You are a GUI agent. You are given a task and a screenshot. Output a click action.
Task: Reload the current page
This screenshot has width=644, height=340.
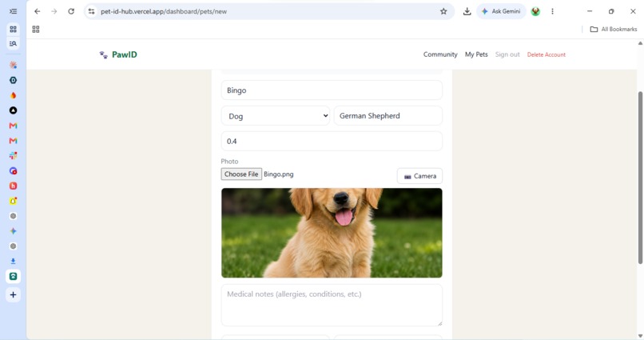point(71,11)
